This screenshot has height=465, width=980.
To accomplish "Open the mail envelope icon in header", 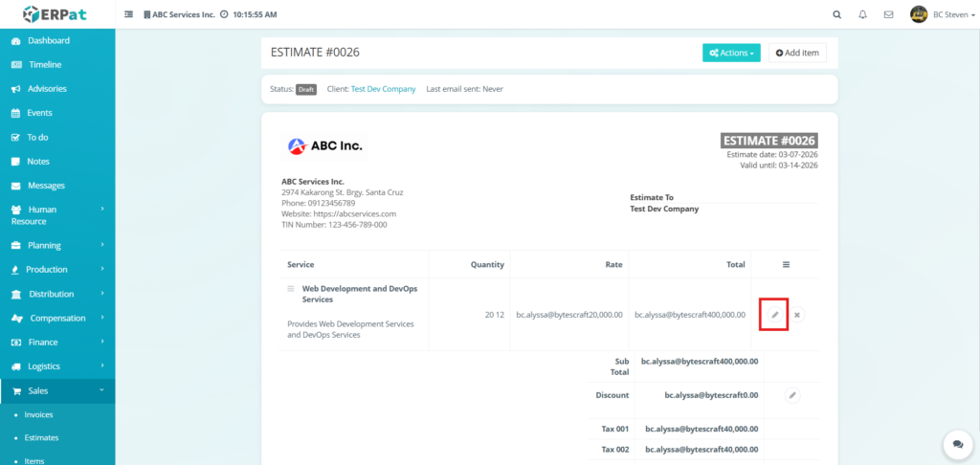I will point(888,15).
